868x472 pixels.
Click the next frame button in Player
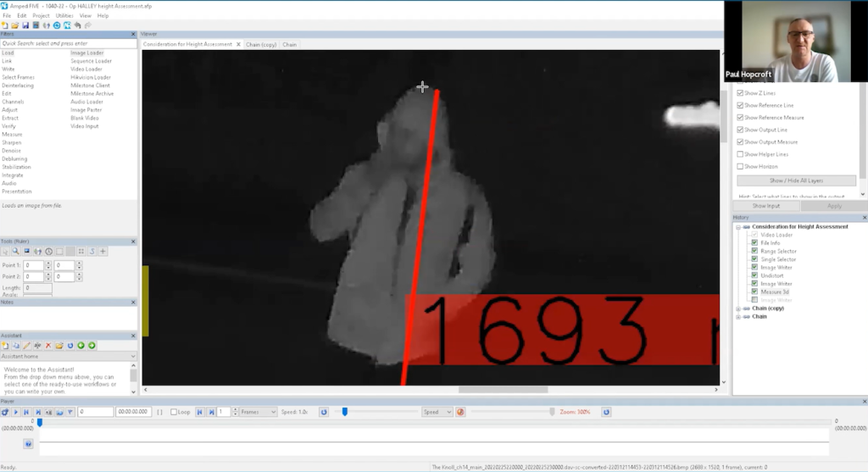[37, 412]
